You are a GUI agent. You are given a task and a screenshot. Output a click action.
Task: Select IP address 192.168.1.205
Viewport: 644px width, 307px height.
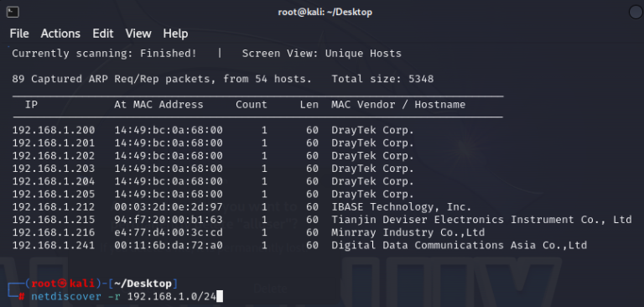pos(54,194)
